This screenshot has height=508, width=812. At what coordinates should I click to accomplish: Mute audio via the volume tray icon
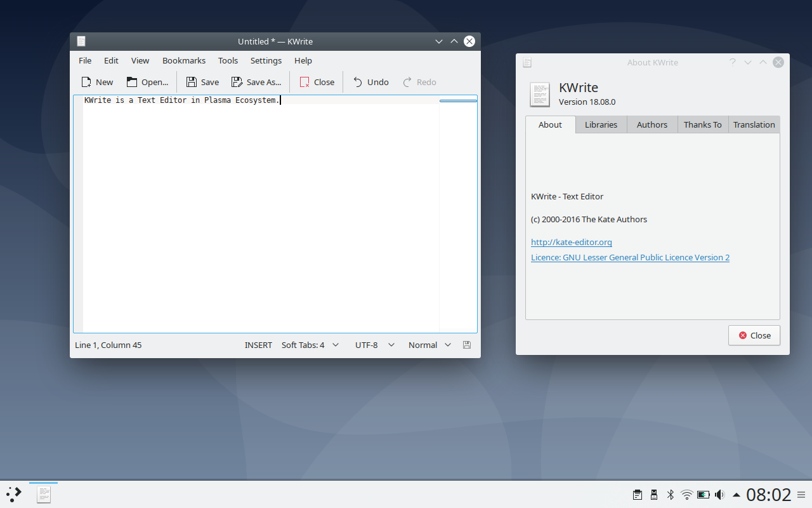[719, 494]
